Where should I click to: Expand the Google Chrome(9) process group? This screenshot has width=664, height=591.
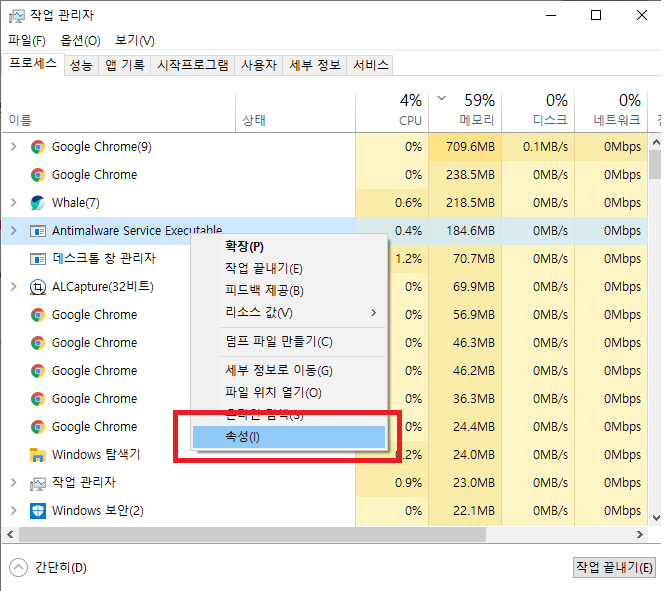tap(14, 146)
